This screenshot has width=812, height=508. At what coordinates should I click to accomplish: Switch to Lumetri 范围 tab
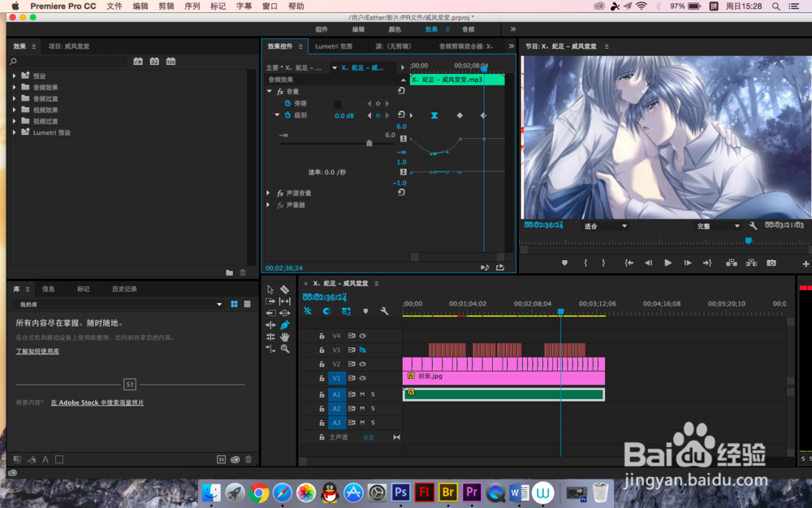point(334,46)
